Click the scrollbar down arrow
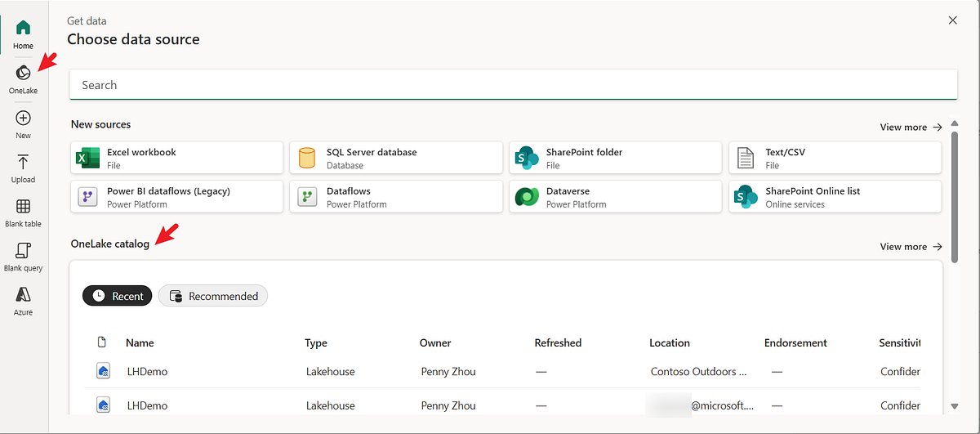 pos(955,406)
